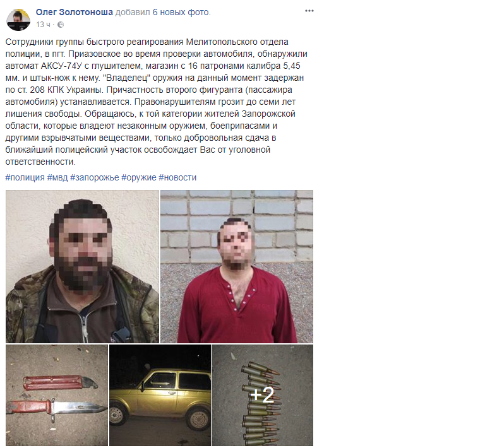Open the #запорожье hashtag

tap(95, 177)
